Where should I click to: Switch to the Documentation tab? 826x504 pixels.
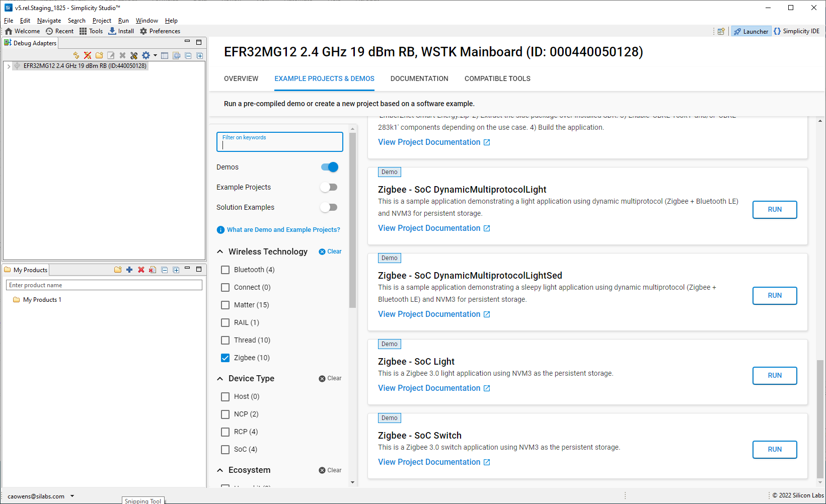tap(419, 78)
